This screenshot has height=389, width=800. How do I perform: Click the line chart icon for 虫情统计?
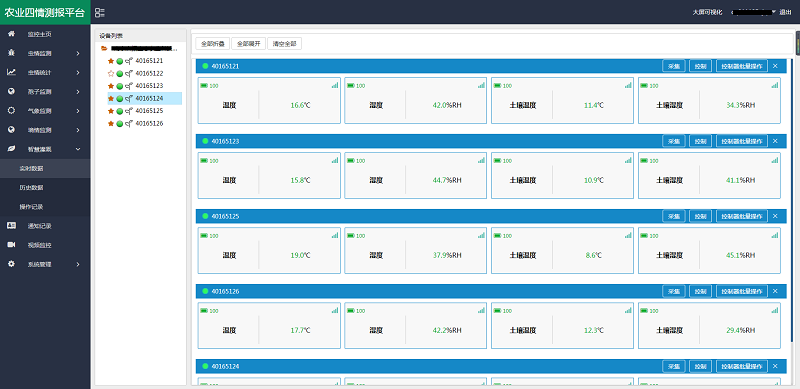point(11,72)
